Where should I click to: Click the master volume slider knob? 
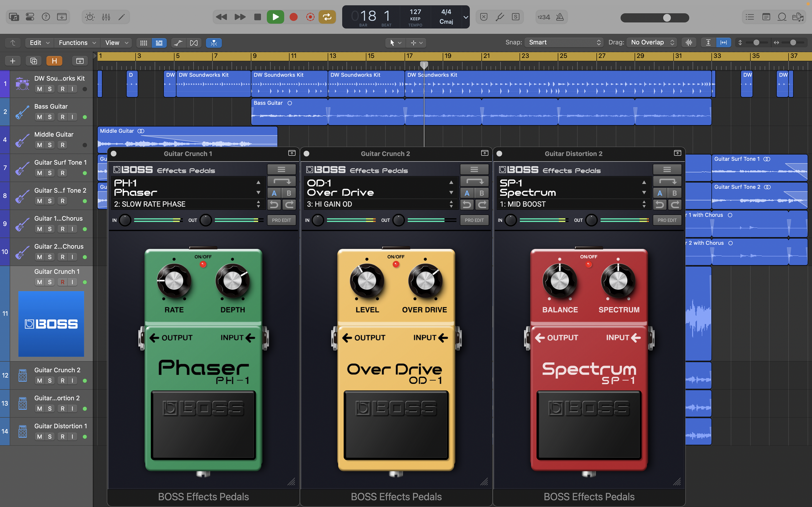point(667,18)
